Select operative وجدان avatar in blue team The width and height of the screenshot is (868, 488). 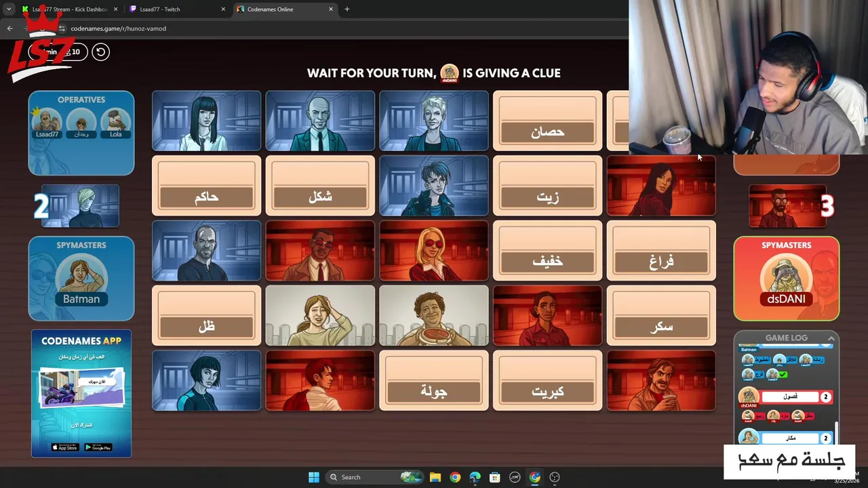[x=81, y=121]
